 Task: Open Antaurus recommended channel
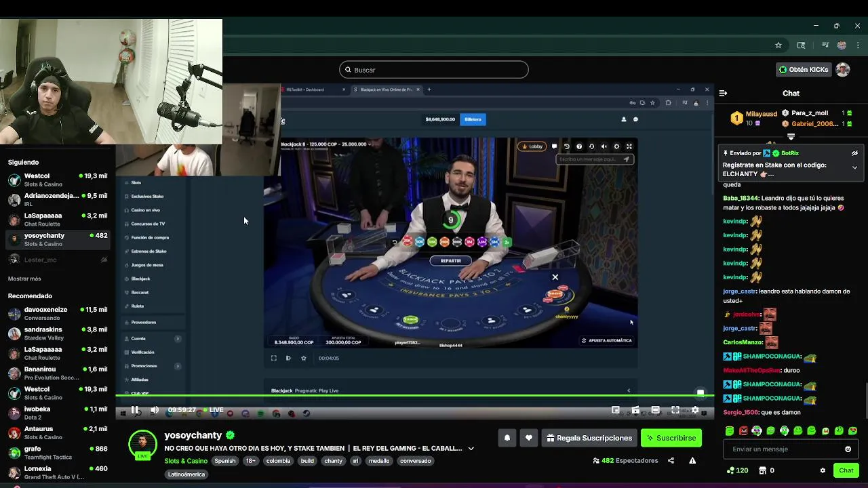pos(58,433)
